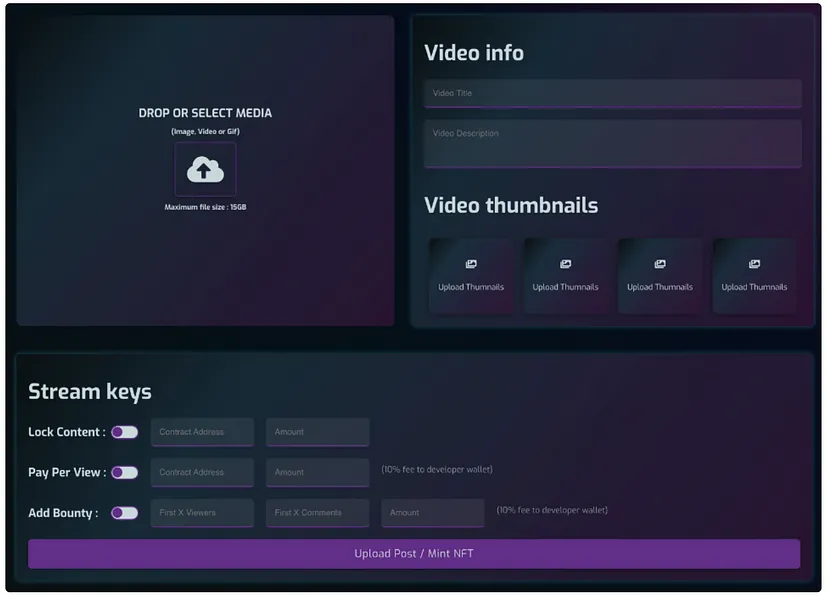Image resolution: width=828 pixels, height=596 pixels.
Task: Select the Video Description text area
Action: (x=613, y=144)
